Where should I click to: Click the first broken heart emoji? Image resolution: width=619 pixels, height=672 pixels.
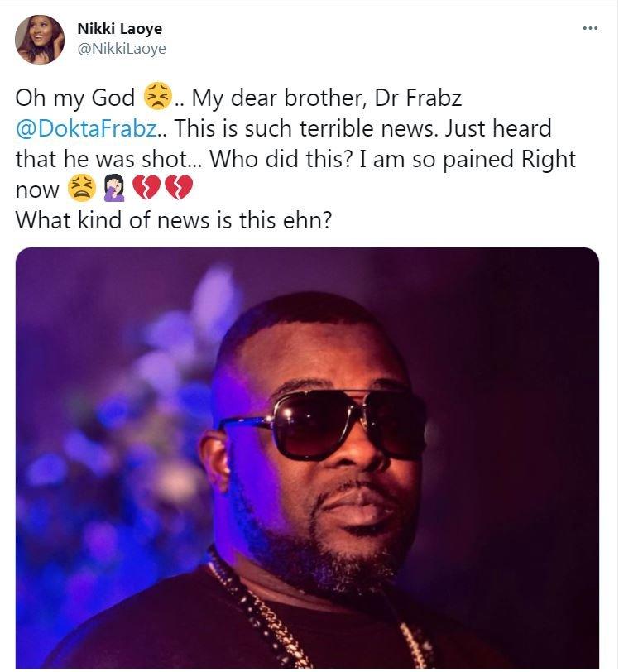coord(147,190)
